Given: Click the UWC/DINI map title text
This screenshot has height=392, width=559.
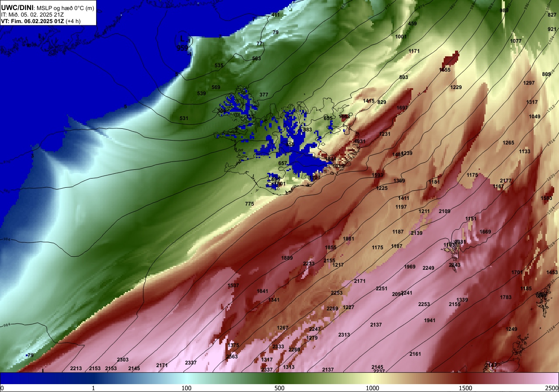Looking at the screenshot, I should point(48,8).
